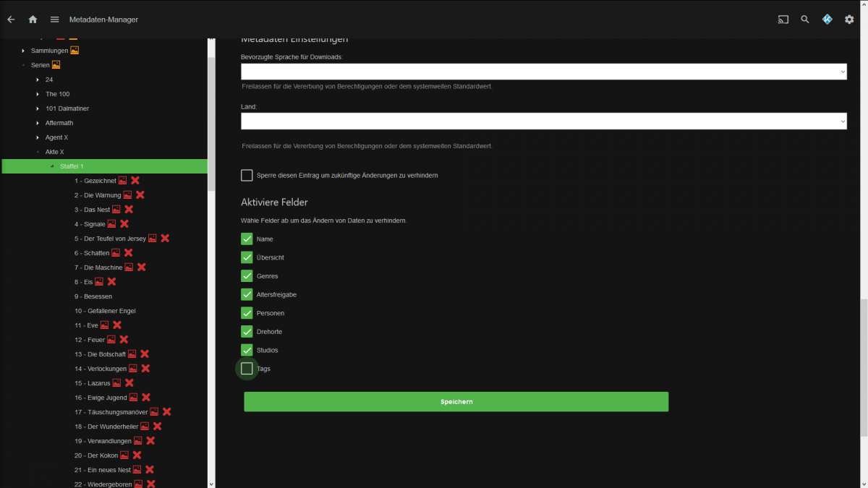
Task: Open search with magnifier icon
Action: (805, 20)
